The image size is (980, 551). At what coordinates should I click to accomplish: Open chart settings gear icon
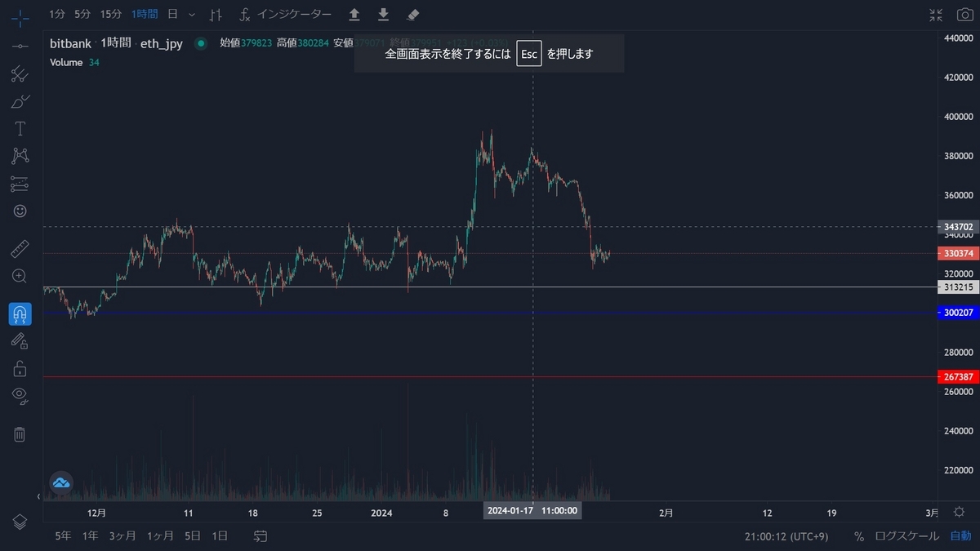960,512
